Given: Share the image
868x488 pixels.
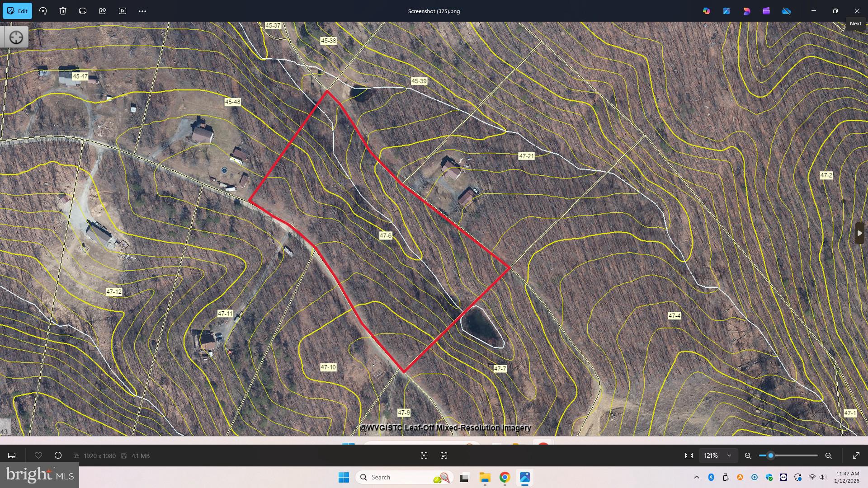Looking at the screenshot, I should click(103, 11).
